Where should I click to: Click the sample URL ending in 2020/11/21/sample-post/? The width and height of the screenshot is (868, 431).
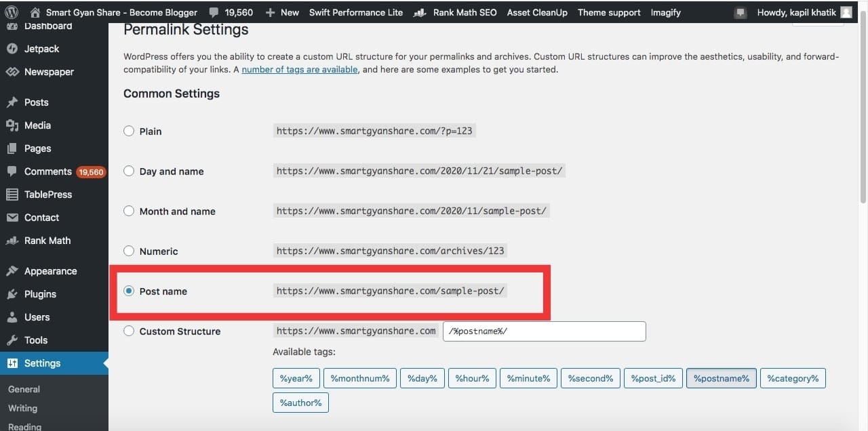[x=420, y=171]
